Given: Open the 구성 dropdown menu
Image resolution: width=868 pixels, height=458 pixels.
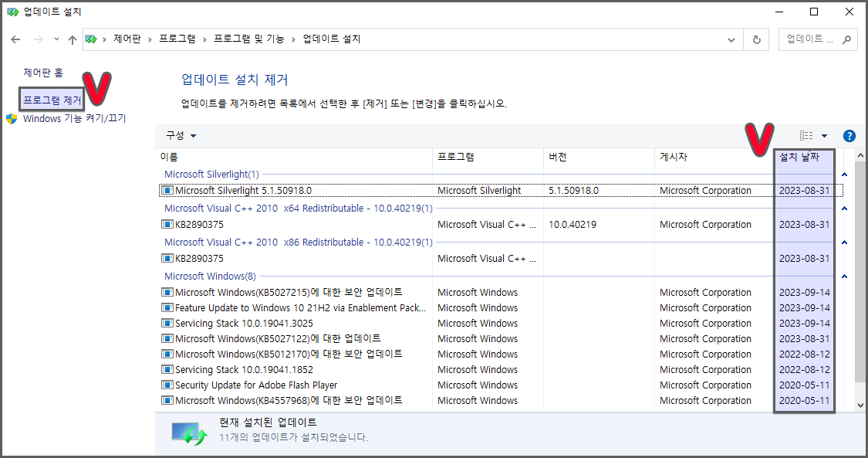Looking at the screenshot, I should 181,136.
